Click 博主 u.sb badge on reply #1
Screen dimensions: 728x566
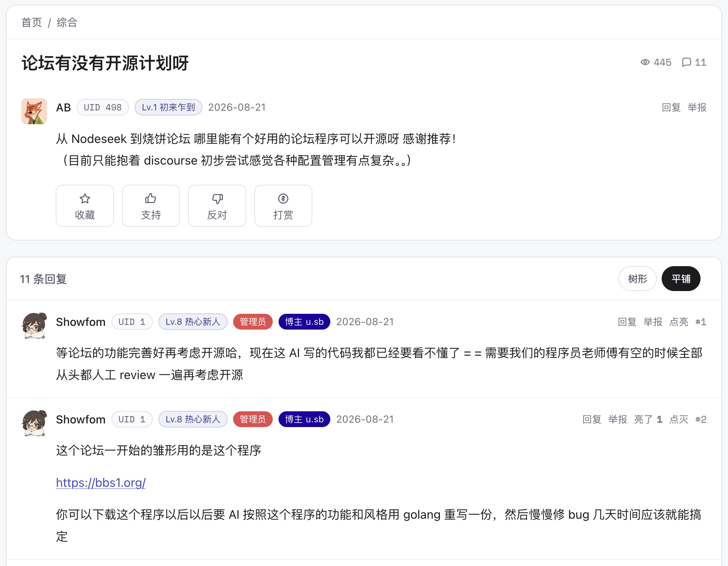tap(304, 322)
